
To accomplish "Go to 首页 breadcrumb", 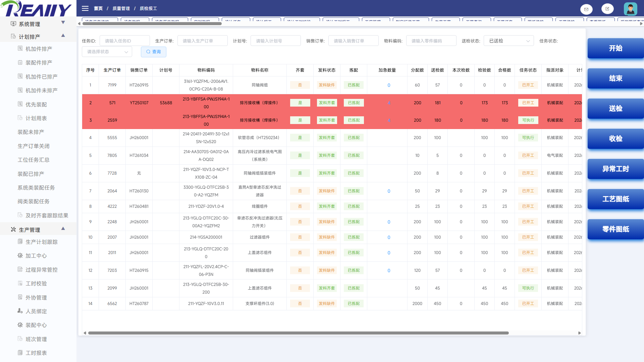I will tap(98, 8).
